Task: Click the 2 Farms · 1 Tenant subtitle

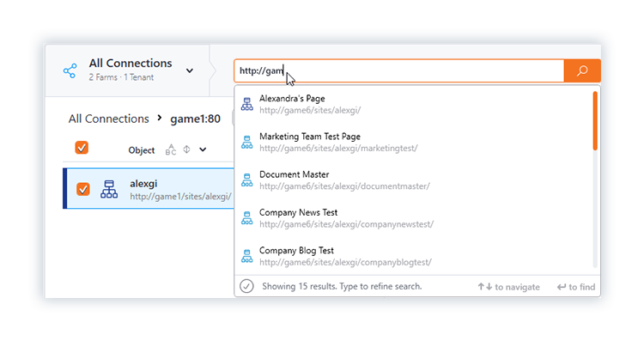Action: click(121, 77)
